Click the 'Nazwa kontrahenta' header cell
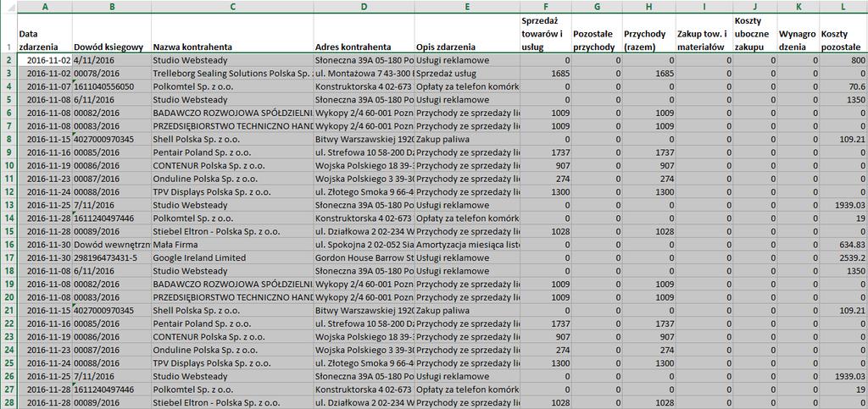The width and height of the screenshot is (868, 409). pyautogui.click(x=232, y=33)
